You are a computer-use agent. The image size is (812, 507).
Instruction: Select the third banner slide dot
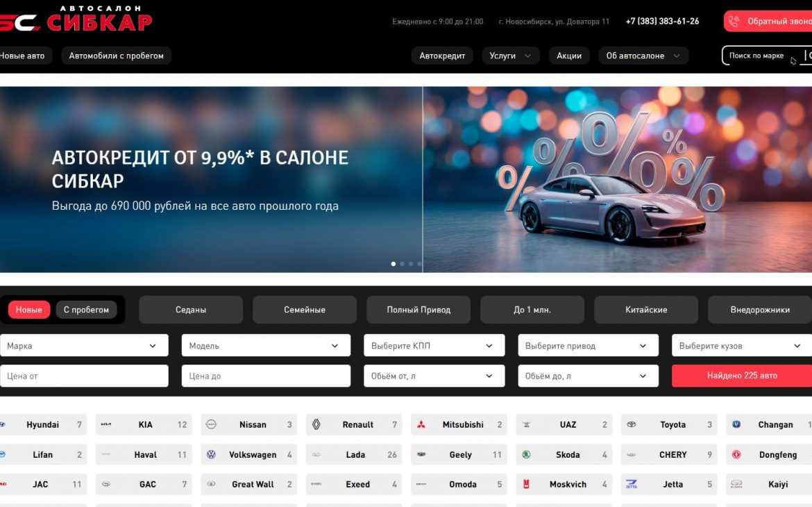(x=411, y=264)
